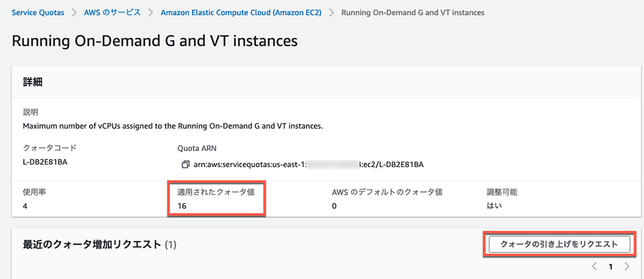The height and width of the screenshot is (279, 644).
Task: Click the 調整可能 label
Action: click(502, 192)
